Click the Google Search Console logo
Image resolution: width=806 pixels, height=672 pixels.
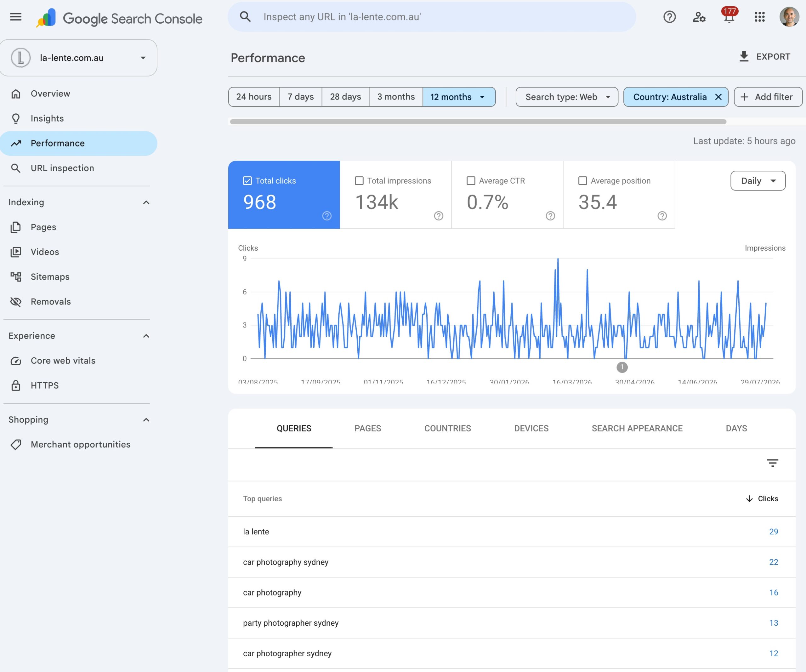[119, 18]
